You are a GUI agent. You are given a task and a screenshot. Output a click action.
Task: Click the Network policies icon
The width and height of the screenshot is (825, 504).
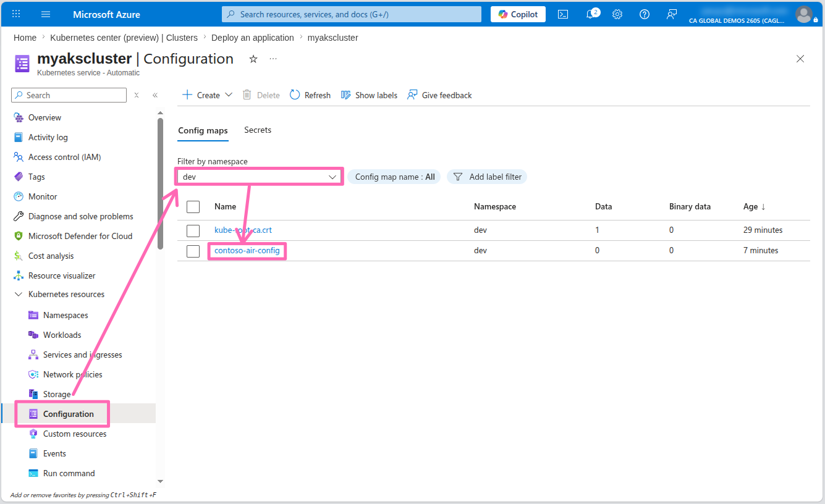pyautogui.click(x=33, y=374)
